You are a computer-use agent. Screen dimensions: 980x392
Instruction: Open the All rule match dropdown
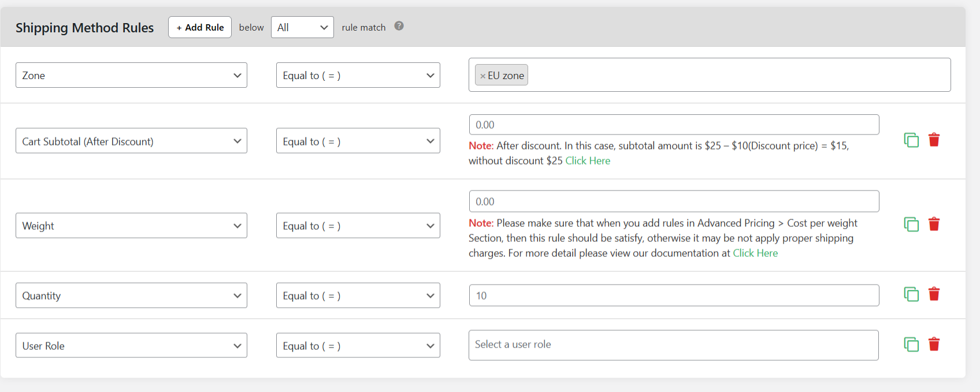point(302,27)
